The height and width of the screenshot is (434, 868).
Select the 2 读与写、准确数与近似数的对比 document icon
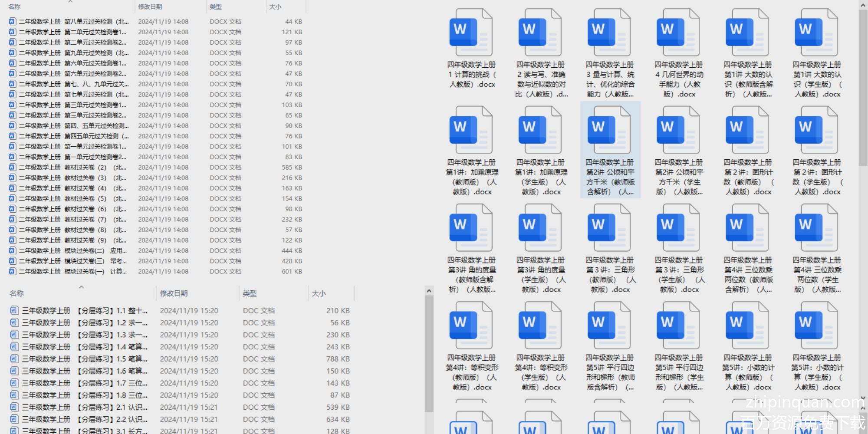click(x=540, y=33)
